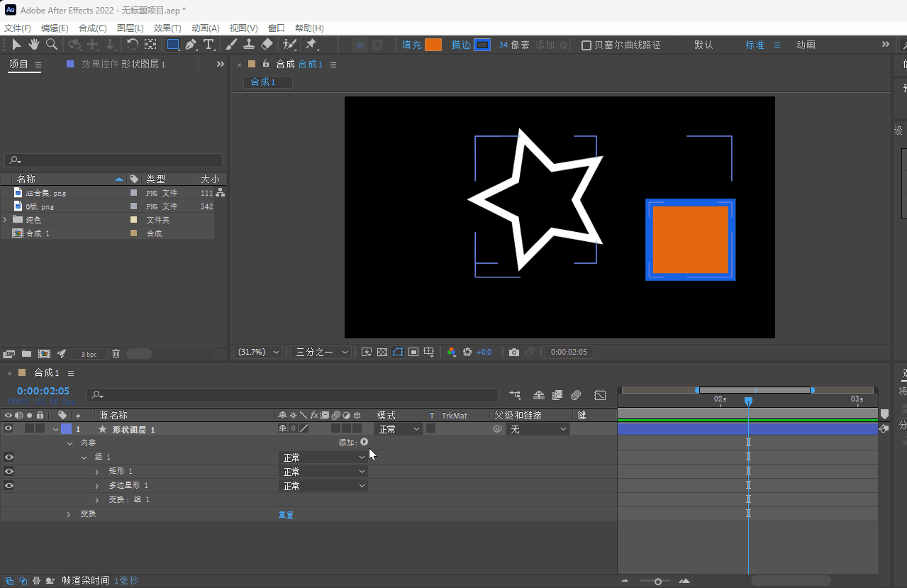Expand the 多边星形 1 property group
The width and height of the screenshot is (907, 588).
click(x=97, y=486)
